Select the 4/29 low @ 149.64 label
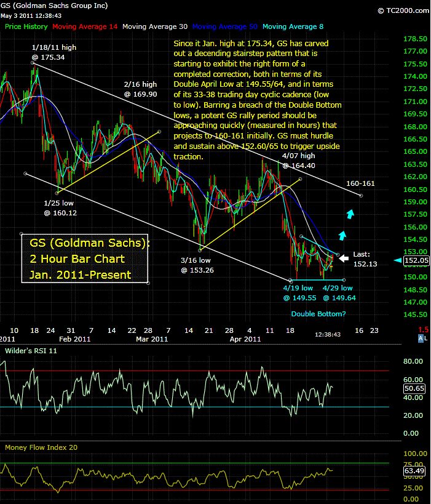This screenshot has width=431, height=504. click(x=339, y=293)
